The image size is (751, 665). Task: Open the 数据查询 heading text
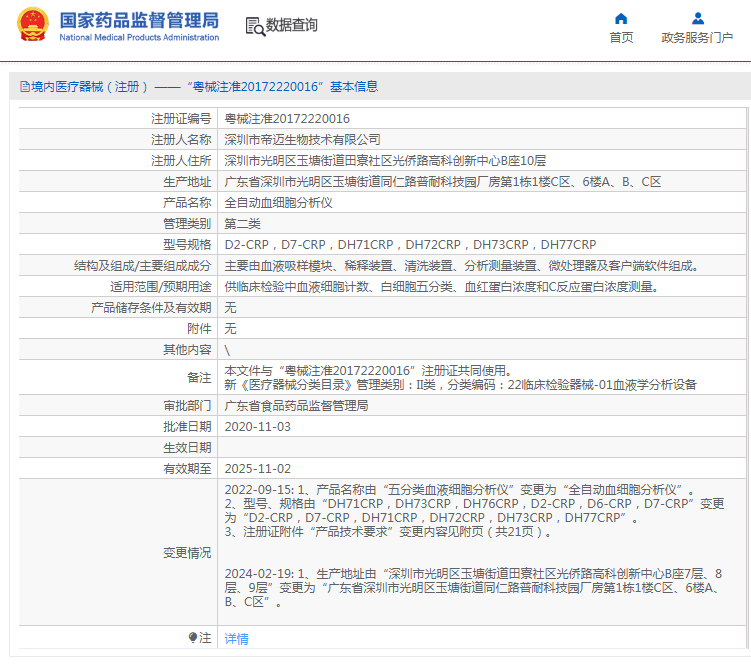292,25
